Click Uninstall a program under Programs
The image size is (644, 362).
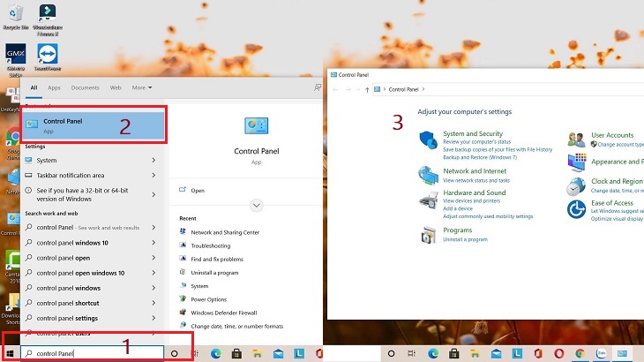tap(465, 239)
